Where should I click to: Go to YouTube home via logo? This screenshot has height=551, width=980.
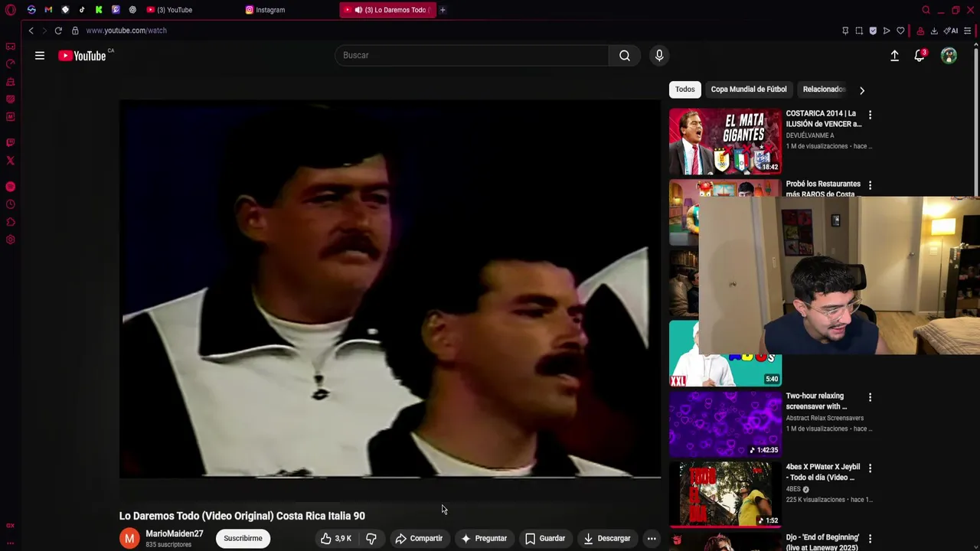82,55
